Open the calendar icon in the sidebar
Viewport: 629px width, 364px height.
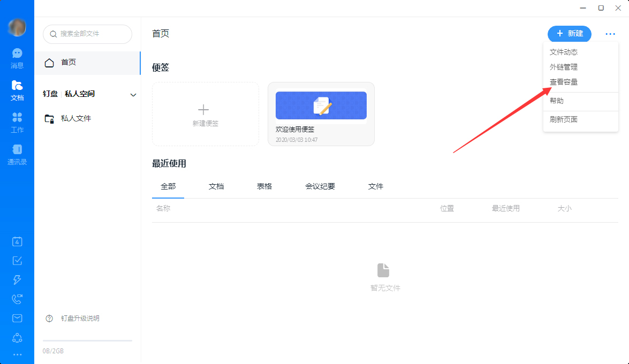pos(17,241)
